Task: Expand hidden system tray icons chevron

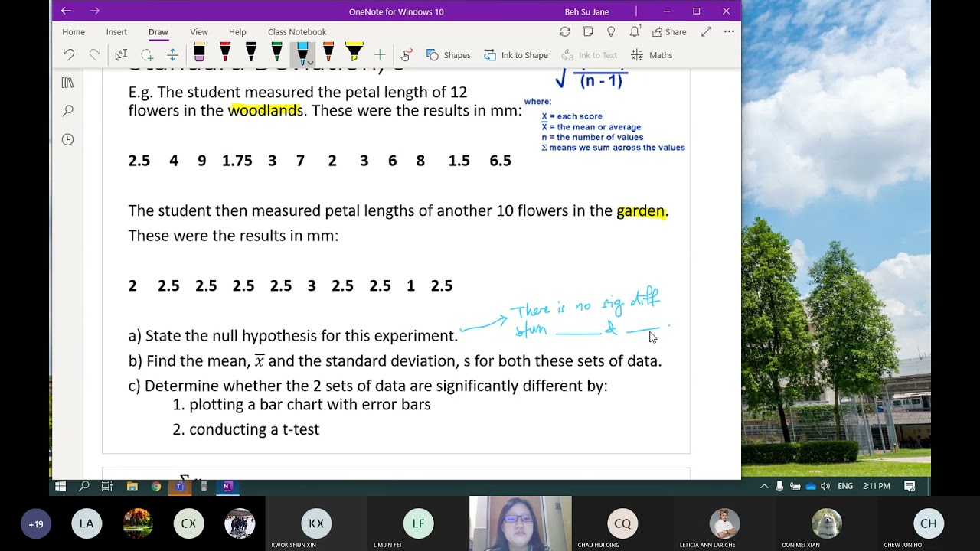Action: click(x=764, y=486)
